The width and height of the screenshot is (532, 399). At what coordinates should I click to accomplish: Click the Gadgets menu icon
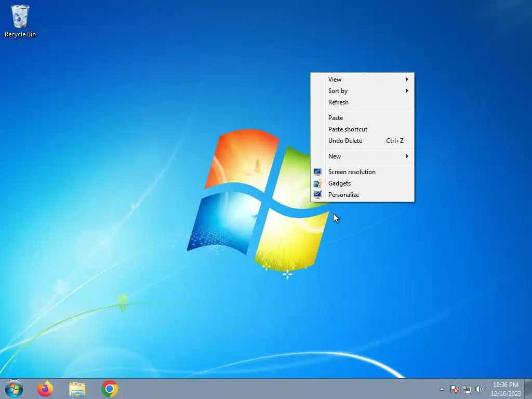[317, 183]
